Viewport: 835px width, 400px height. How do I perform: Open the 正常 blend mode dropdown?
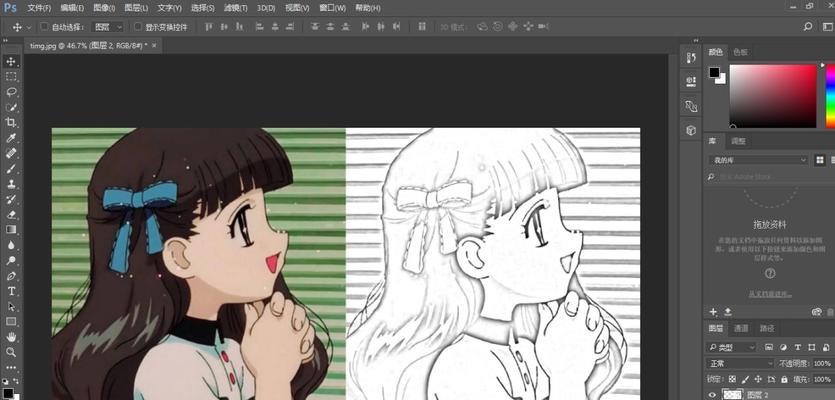(740, 363)
